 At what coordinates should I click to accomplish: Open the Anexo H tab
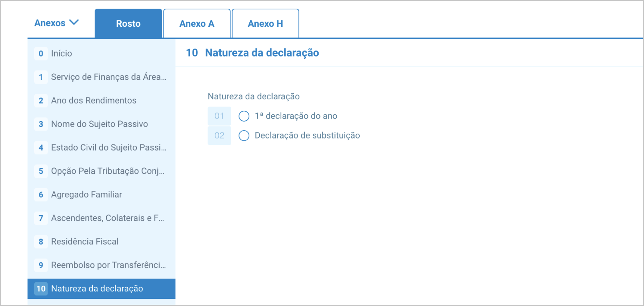[x=265, y=24]
